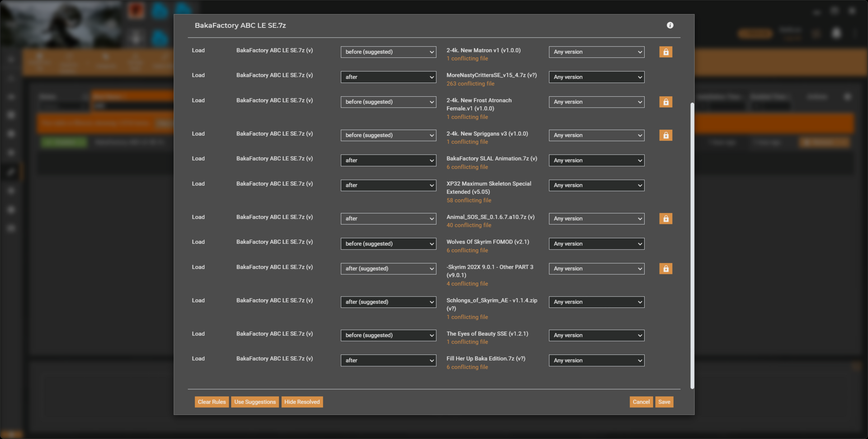The height and width of the screenshot is (439, 868).
Task: Click the dialog's vertical scrollbar
Action: coord(692,245)
